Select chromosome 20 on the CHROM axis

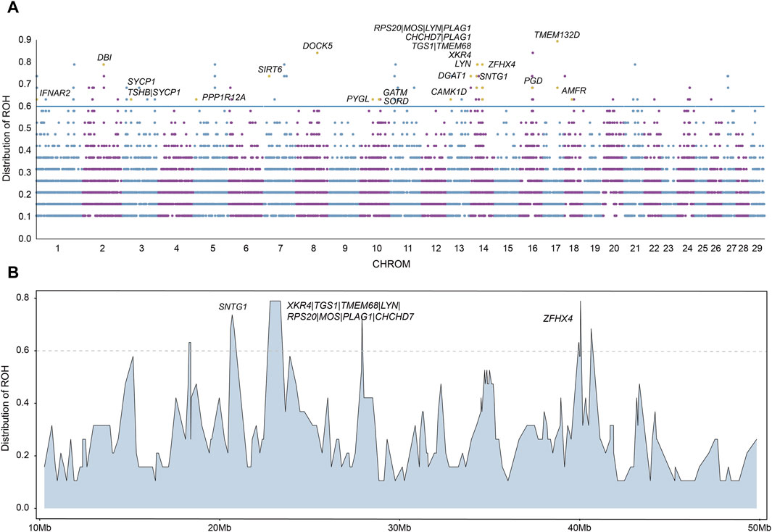coord(613,249)
